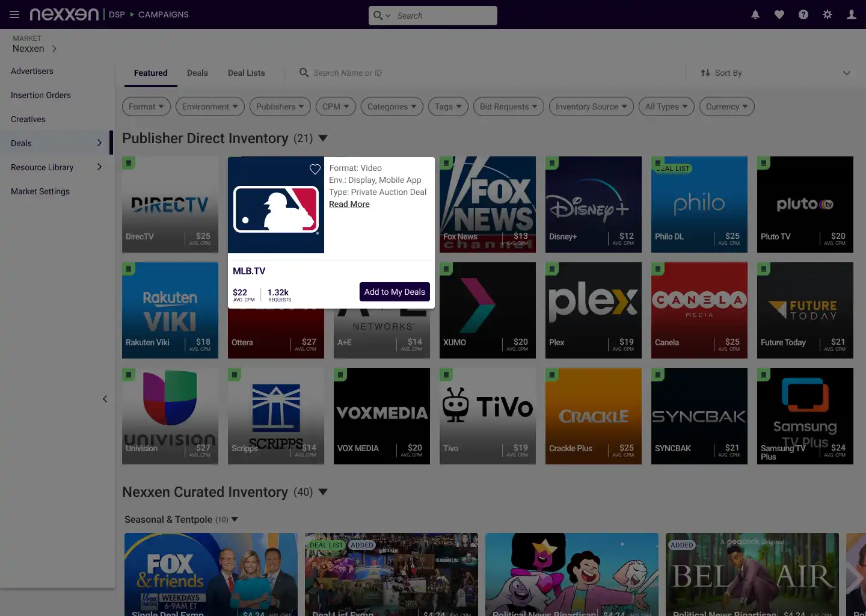Open the Categories filter dropdown

(392, 106)
